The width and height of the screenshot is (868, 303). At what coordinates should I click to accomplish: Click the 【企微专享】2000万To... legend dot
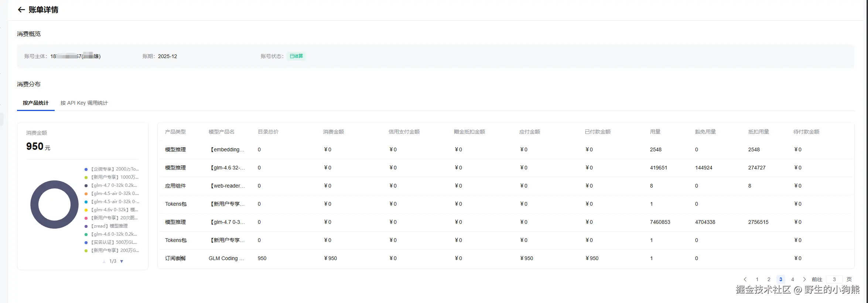pos(86,169)
